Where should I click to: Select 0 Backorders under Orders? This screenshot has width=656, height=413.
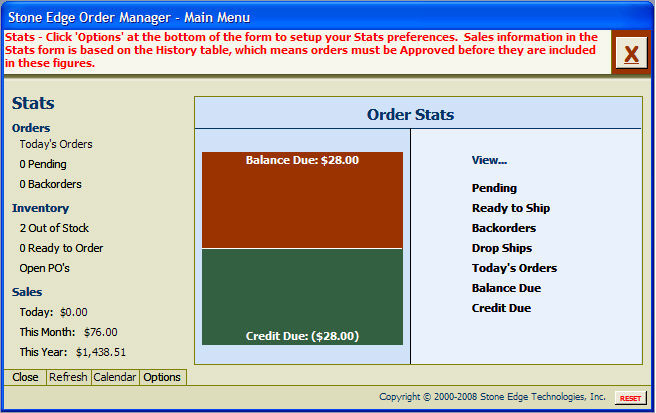click(x=50, y=184)
